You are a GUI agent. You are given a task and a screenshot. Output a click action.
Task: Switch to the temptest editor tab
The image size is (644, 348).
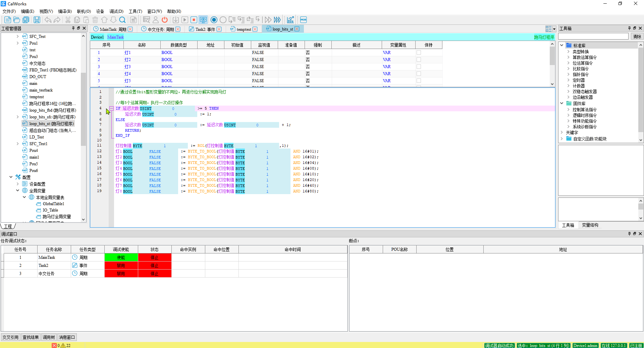[x=243, y=29]
